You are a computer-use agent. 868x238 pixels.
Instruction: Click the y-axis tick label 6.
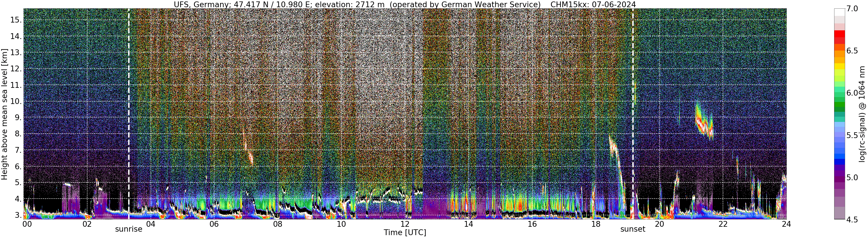(x=18, y=166)
